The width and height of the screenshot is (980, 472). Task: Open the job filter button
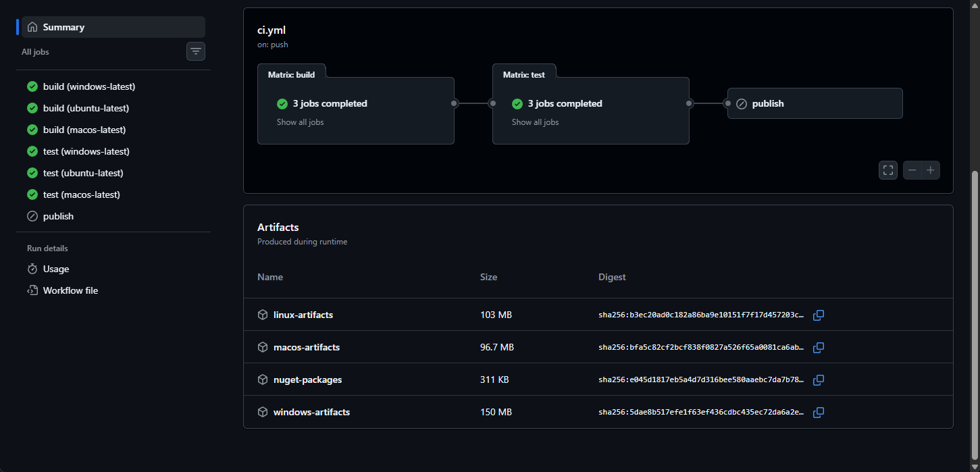coord(196,51)
